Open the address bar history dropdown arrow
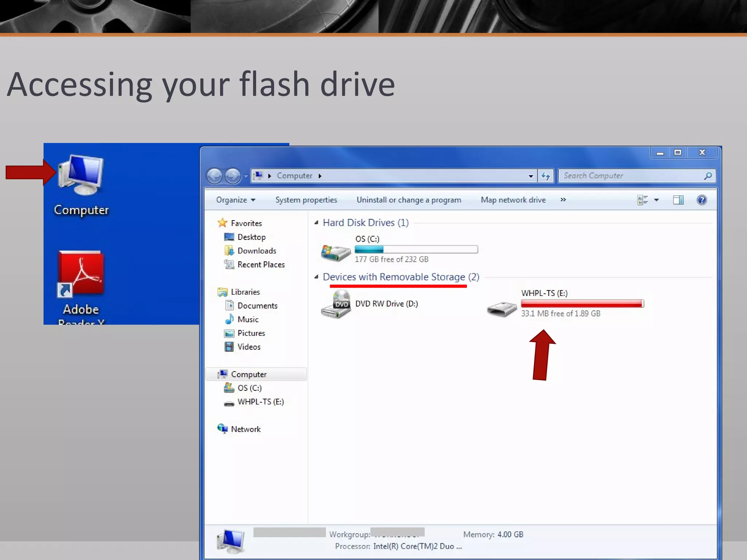 coord(531,176)
